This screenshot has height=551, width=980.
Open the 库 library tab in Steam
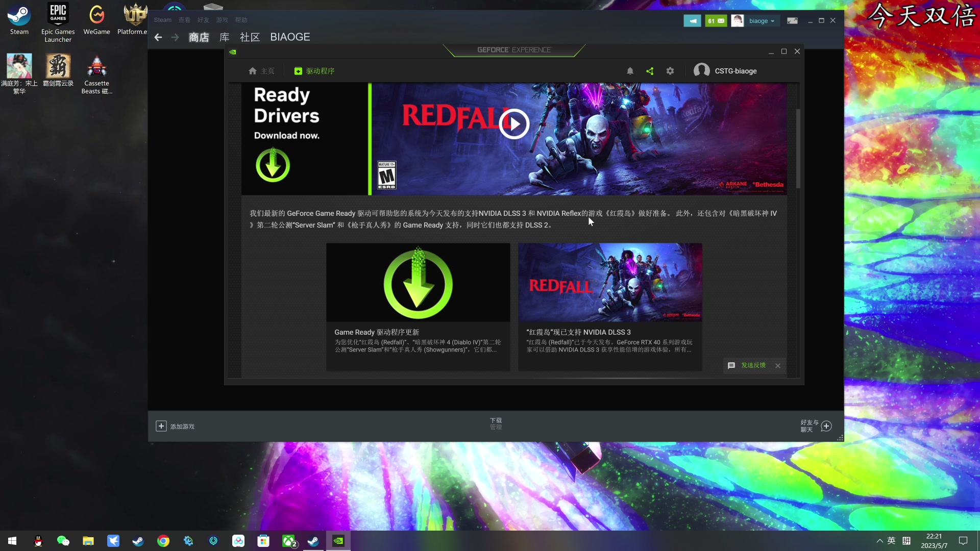225,37
